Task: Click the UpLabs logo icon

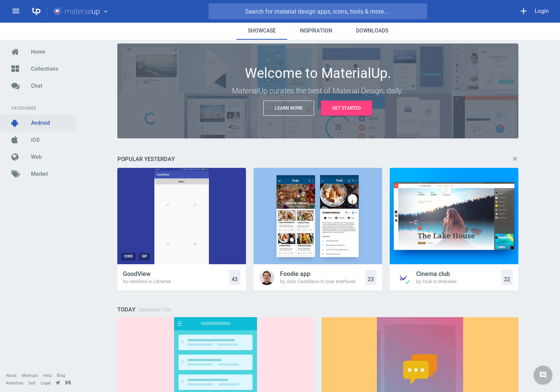Action: click(36, 11)
